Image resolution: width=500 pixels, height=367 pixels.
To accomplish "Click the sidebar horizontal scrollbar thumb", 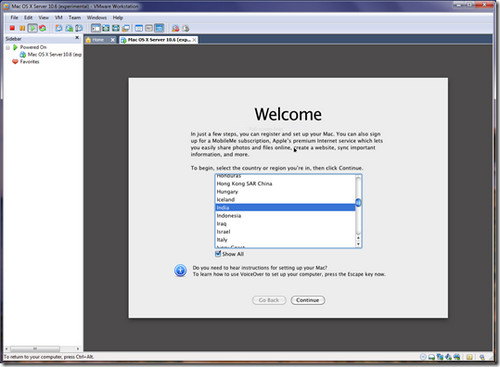I will [35, 349].
